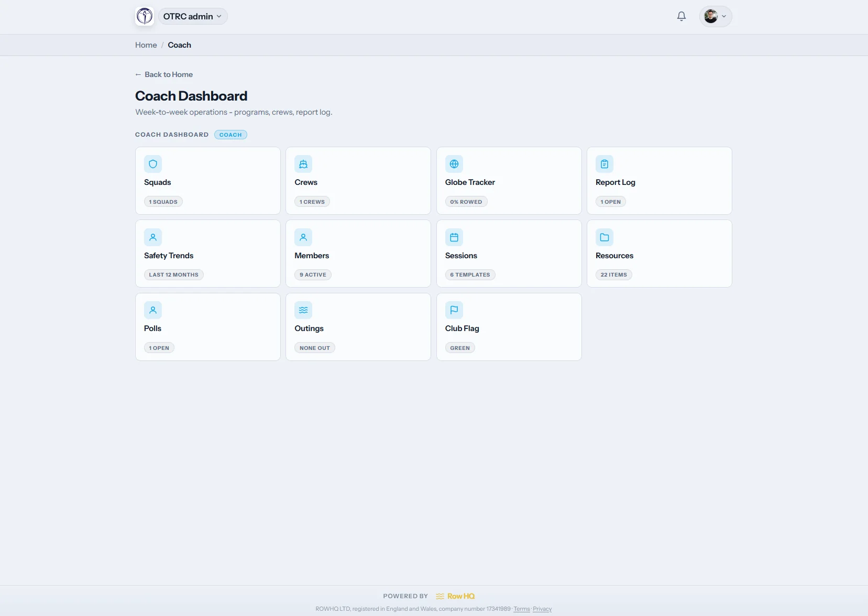Open the Club Flag card title
This screenshot has height=616, width=868.
[x=462, y=328]
